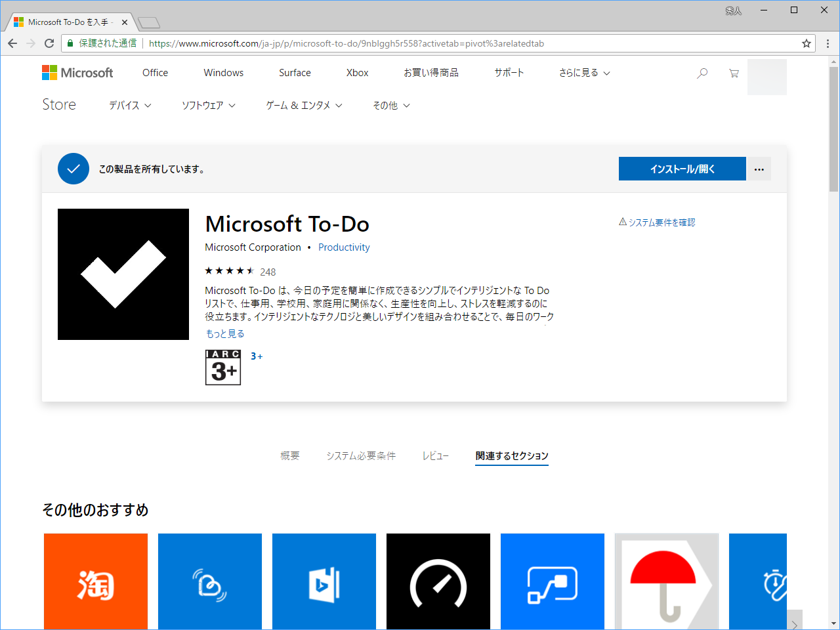Click the 3+ age rating link

click(x=257, y=356)
